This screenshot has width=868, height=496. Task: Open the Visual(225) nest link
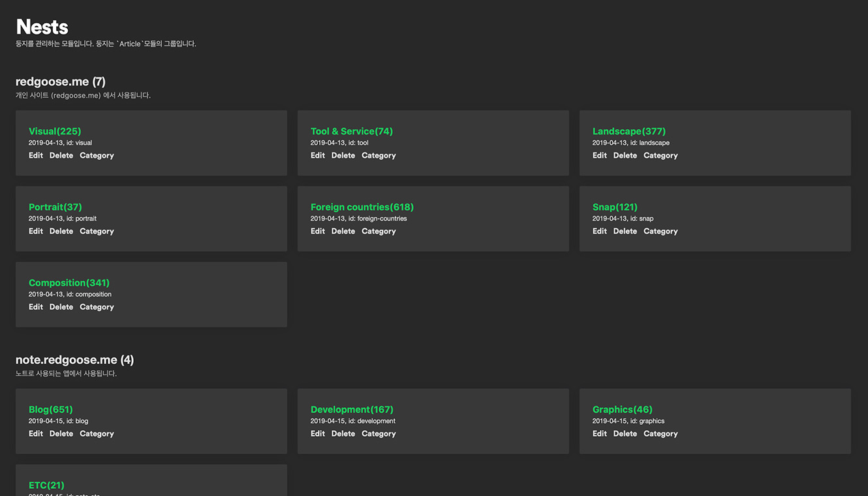pos(55,131)
